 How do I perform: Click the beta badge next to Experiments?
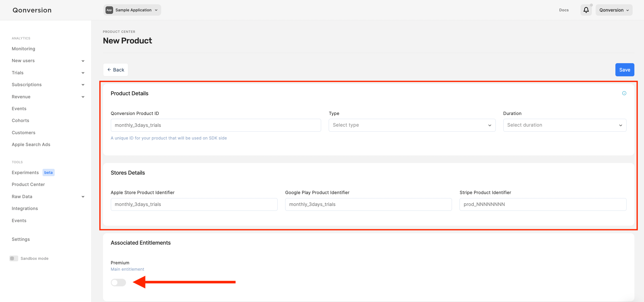point(48,173)
